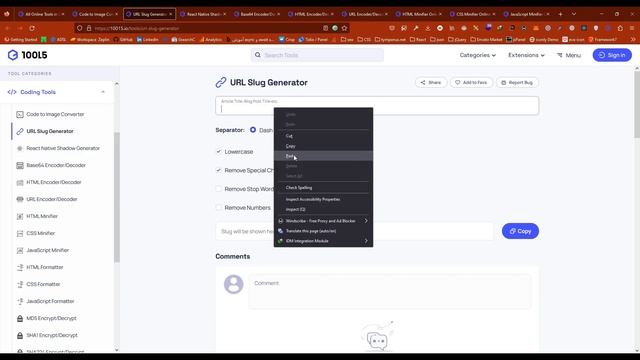The image size is (640, 360).
Task: Open the MD5 Encrypt/Decrypt lock icon
Action: pos(20,318)
